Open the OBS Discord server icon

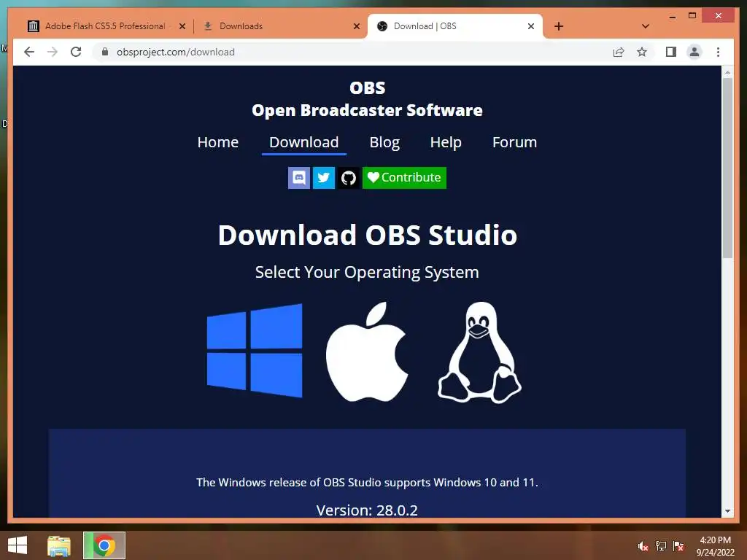click(298, 178)
